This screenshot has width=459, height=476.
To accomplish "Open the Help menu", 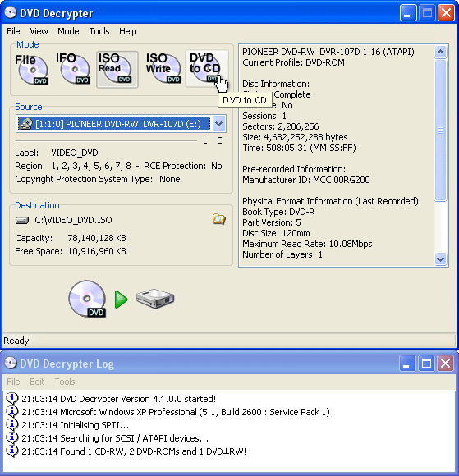I will pos(127,31).
